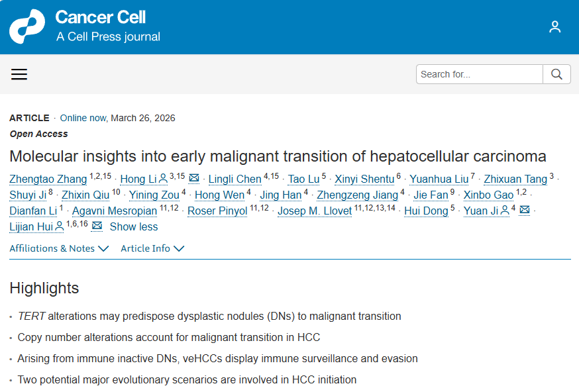Click envelope icon next to Hong Li

[194, 179]
